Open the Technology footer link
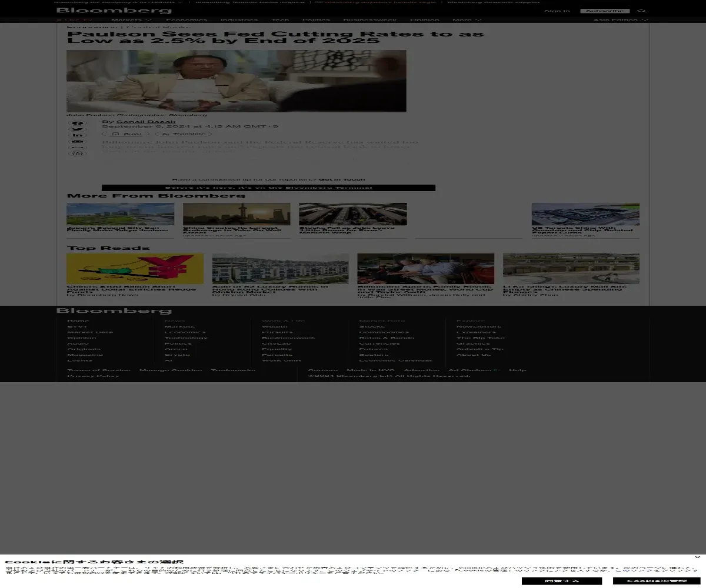The image size is (706, 588). [186, 338]
